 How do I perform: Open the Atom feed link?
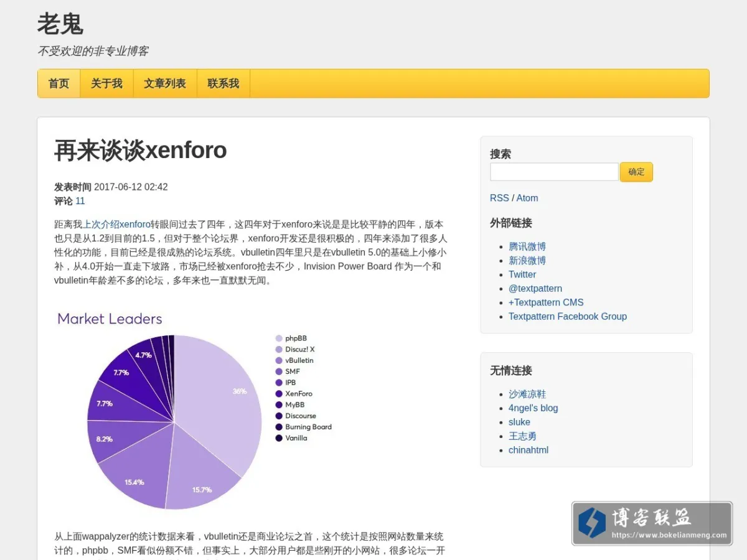[x=527, y=198]
